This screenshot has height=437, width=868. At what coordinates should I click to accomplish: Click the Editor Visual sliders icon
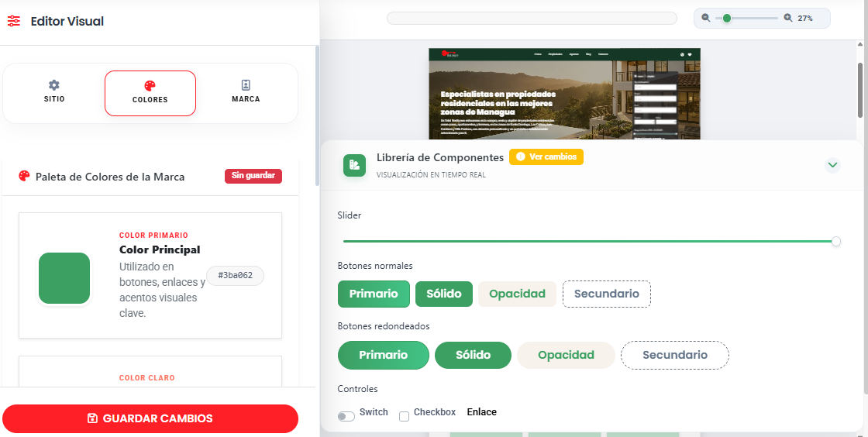[14, 22]
